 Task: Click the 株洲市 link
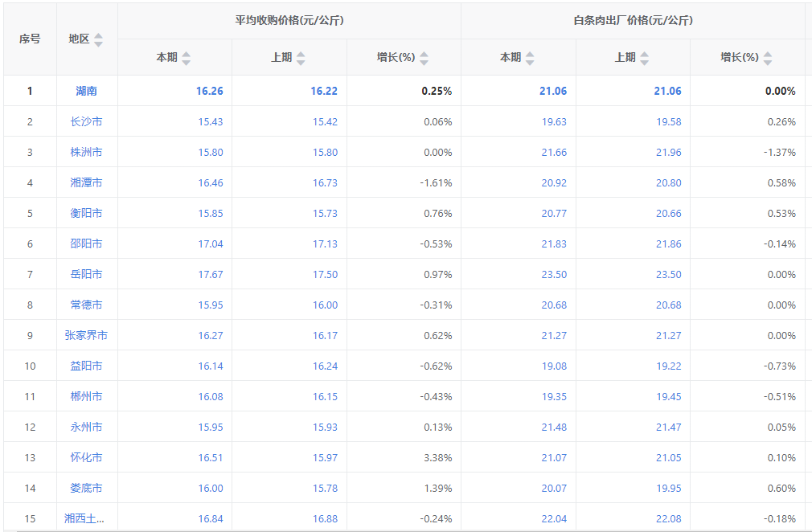(x=87, y=152)
